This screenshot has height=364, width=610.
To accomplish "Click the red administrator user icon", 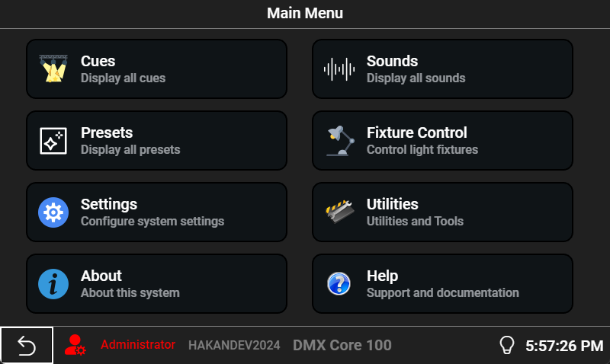I will [75, 345].
